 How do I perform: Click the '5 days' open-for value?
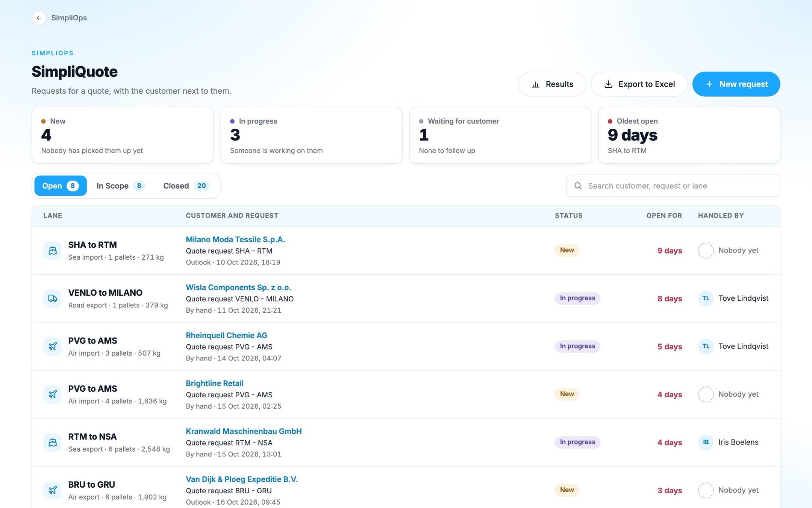[670, 347]
